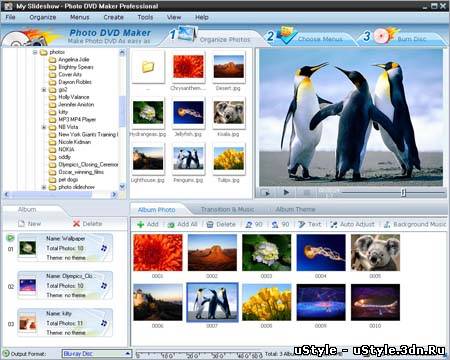
Task: Adjust the preview playback slider handle
Action: tap(403, 192)
